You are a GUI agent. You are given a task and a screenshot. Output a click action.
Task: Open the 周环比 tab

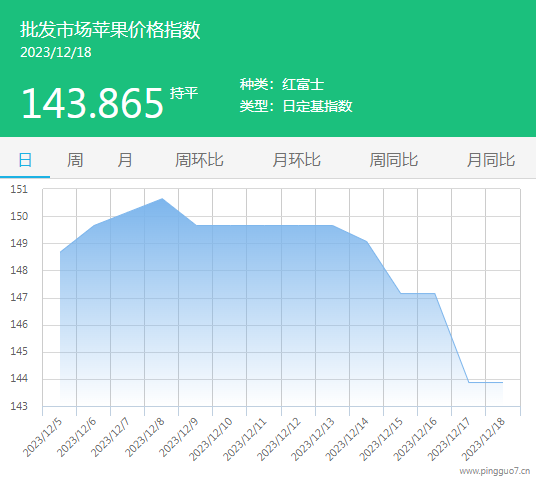tap(199, 160)
